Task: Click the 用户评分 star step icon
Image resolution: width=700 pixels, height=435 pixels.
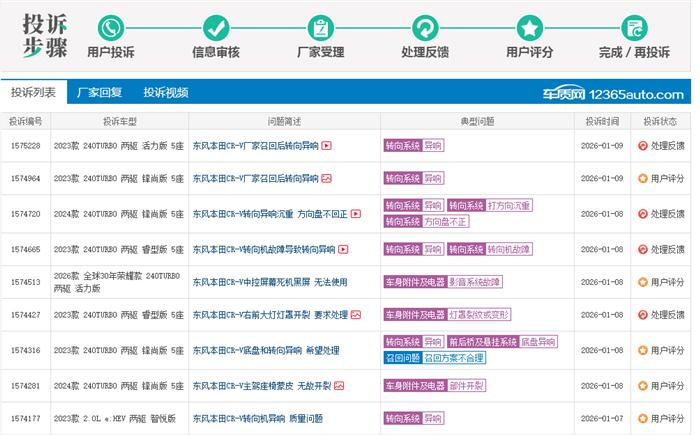Action: coord(530,27)
